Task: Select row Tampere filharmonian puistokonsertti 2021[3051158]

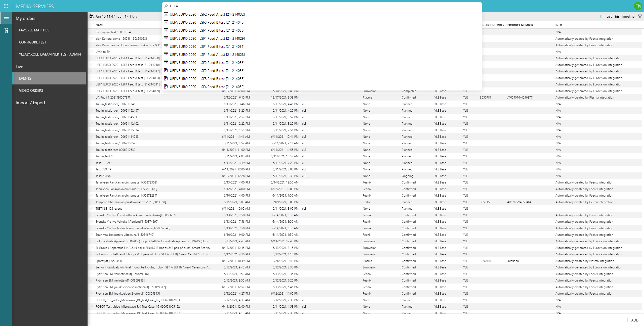Action: point(365,202)
